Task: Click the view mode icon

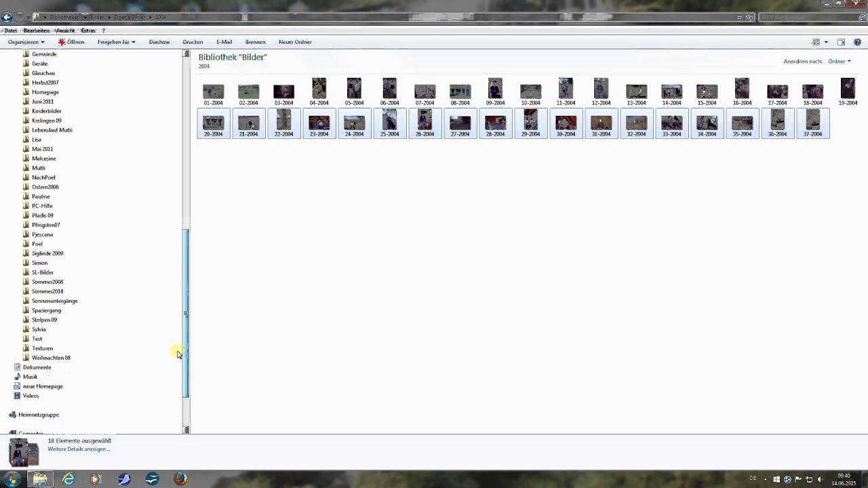Action: click(x=816, y=42)
